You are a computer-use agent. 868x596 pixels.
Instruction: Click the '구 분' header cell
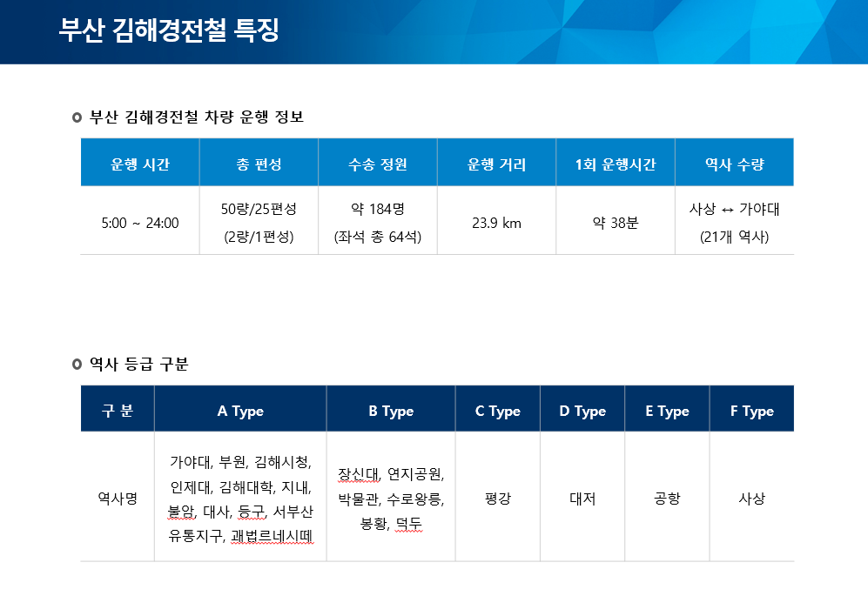[x=118, y=408]
